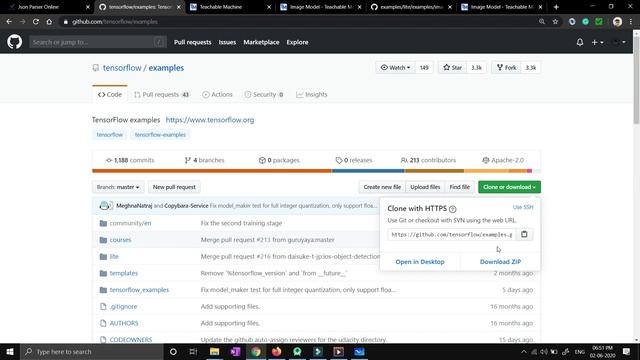The image size is (640, 360).
Task: Click the tensorflow-examples topic tag
Action: tap(160, 135)
